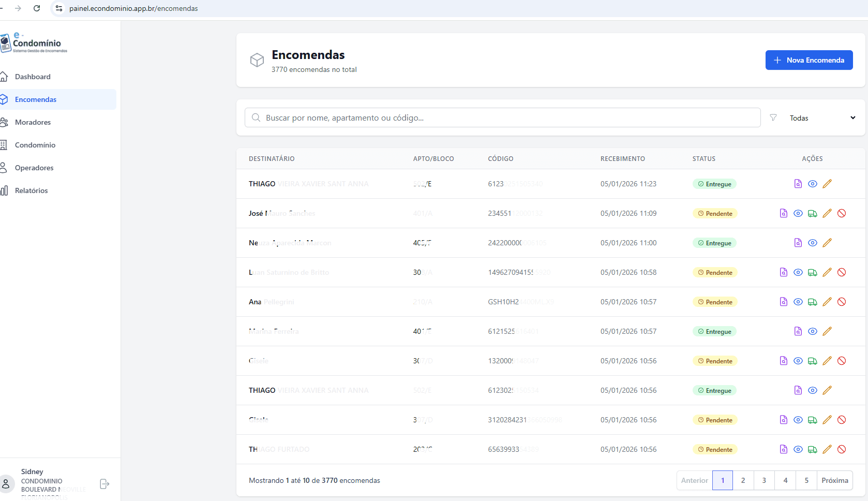Click the red cancel icon in Ana's row
The width and height of the screenshot is (868, 501).
point(842,302)
